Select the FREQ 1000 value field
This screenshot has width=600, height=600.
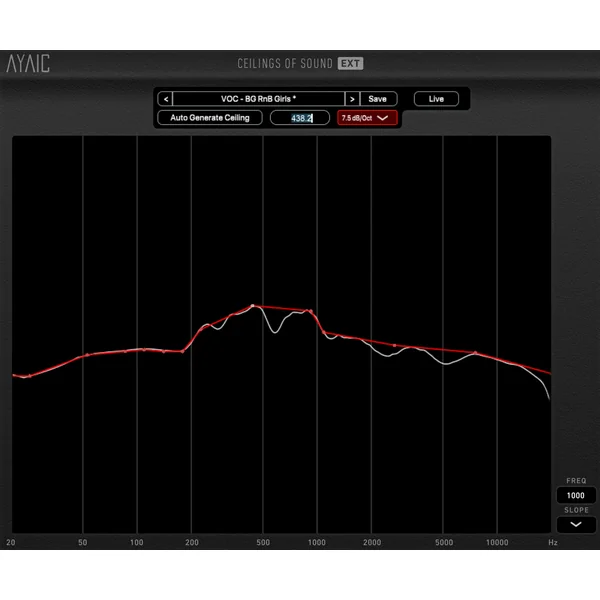[x=576, y=496]
